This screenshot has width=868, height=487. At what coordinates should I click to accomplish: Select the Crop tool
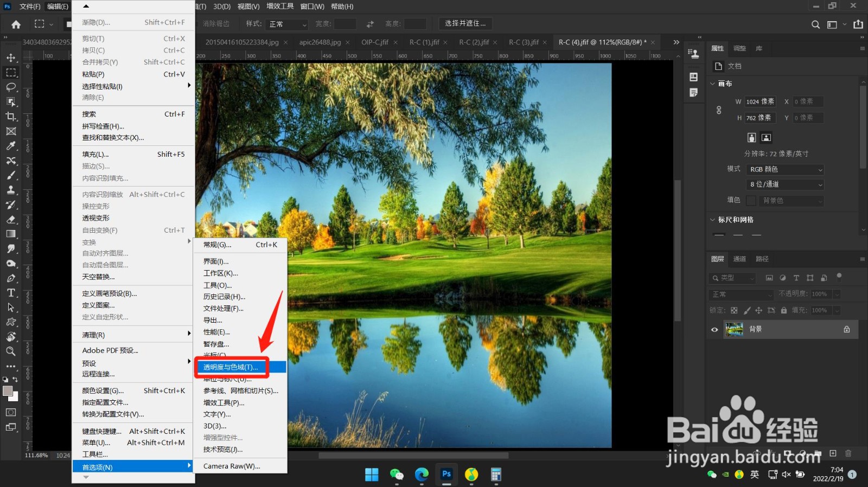[11, 116]
